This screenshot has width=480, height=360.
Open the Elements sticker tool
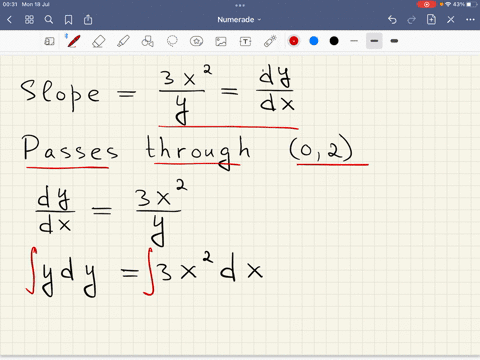click(196, 41)
